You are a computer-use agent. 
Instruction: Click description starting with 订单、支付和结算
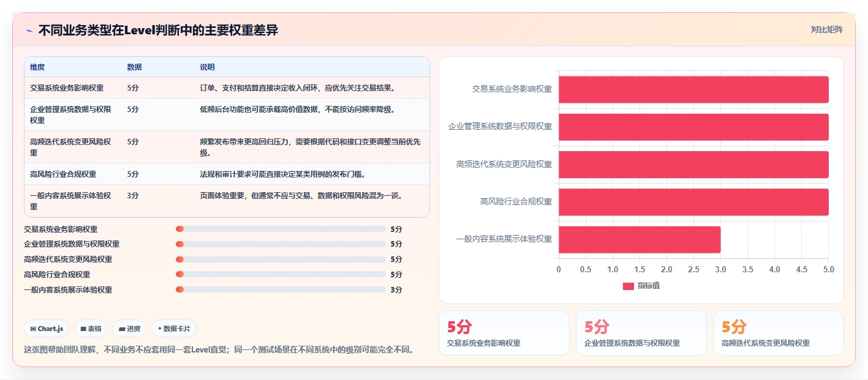(298, 88)
